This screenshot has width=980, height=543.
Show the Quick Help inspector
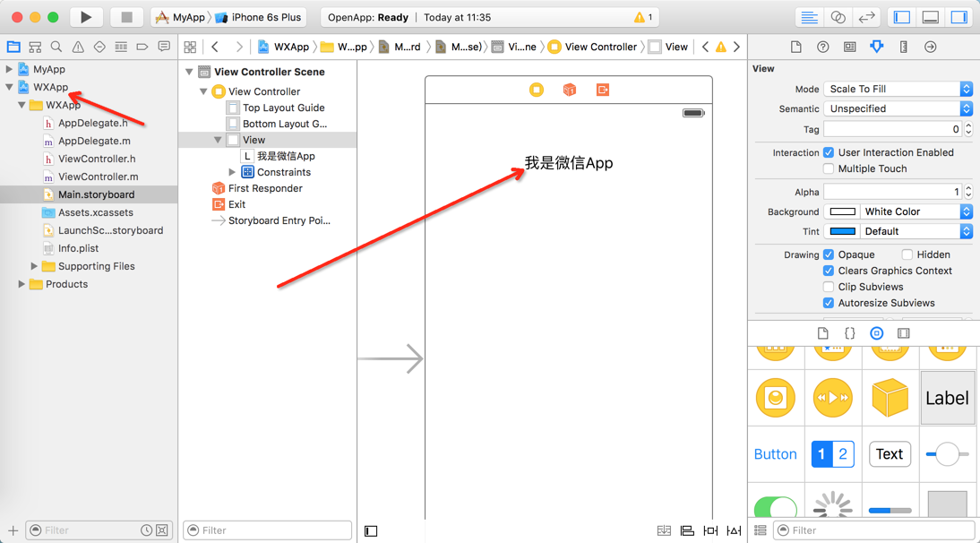click(x=822, y=47)
